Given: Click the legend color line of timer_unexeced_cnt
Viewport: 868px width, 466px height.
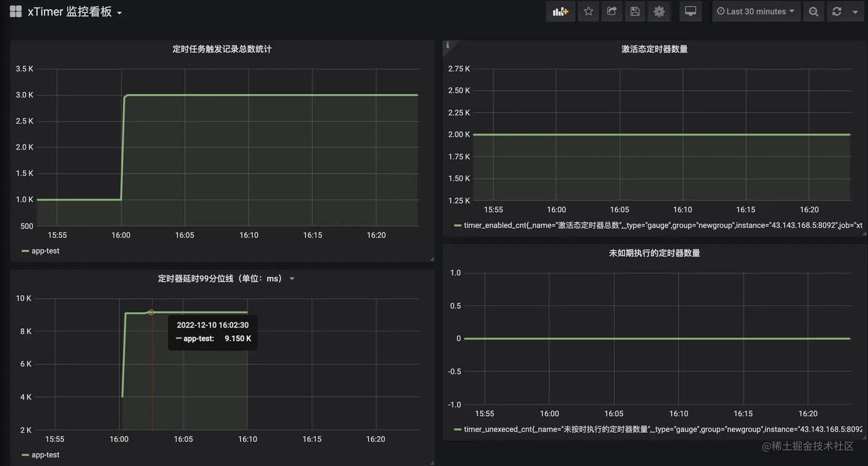Looking at the screenshot, I should tap(458, 430).
